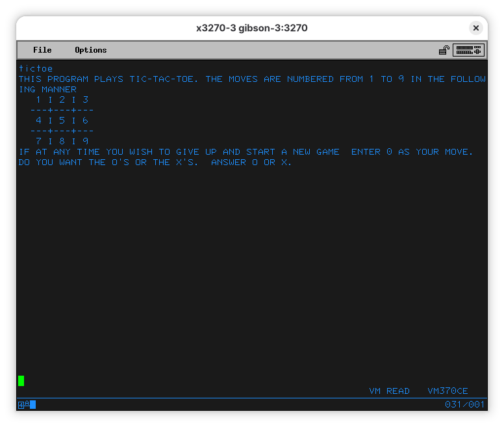Close the x3270 window
The height and width of the screenshot is (427, 504).
476,28
